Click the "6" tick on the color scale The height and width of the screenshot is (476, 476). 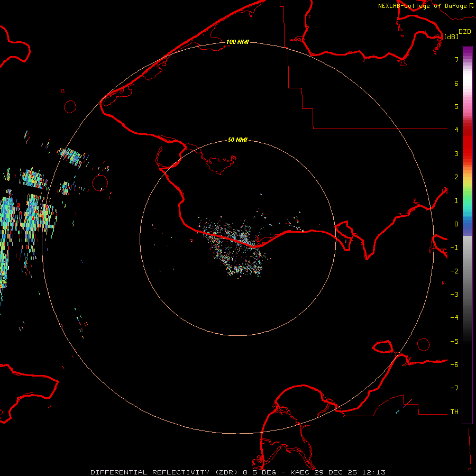[x=456, y=83]
